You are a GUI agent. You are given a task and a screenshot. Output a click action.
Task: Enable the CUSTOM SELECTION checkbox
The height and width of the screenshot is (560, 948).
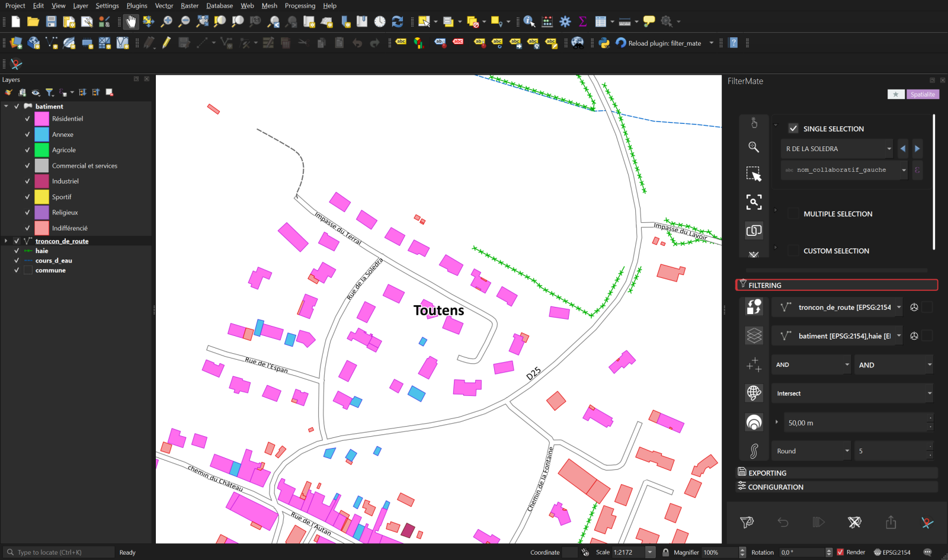[793, 251]
